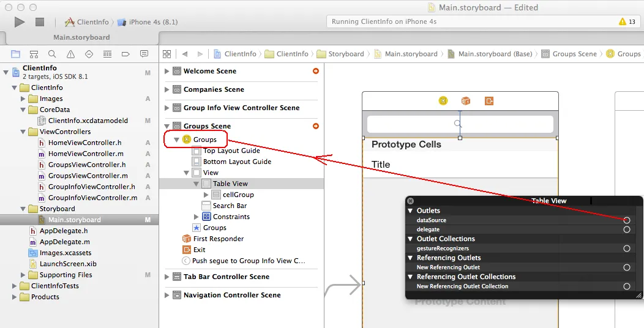Select Bottom Layout Guide in outline
The height and width of the screenshot is (328, 644).
pyautogui.click(x=232, y=162)
